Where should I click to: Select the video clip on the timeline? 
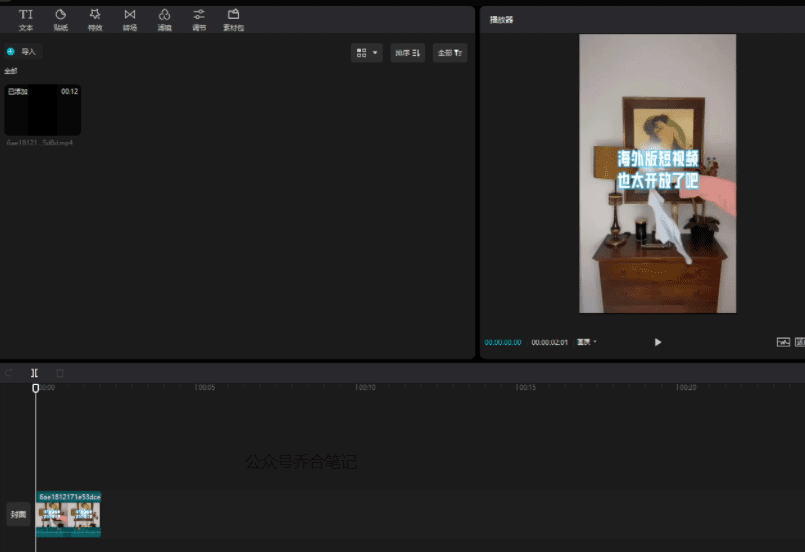click(x=68, y=514)
